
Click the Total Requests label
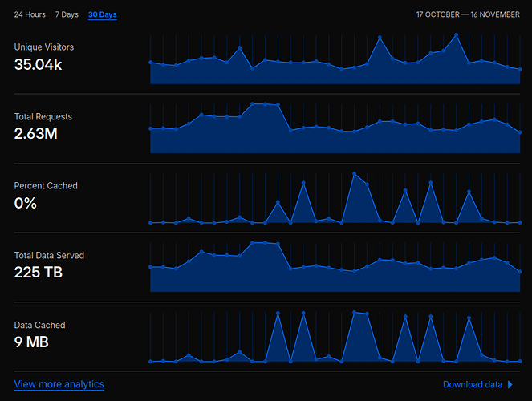pos(43,117)
